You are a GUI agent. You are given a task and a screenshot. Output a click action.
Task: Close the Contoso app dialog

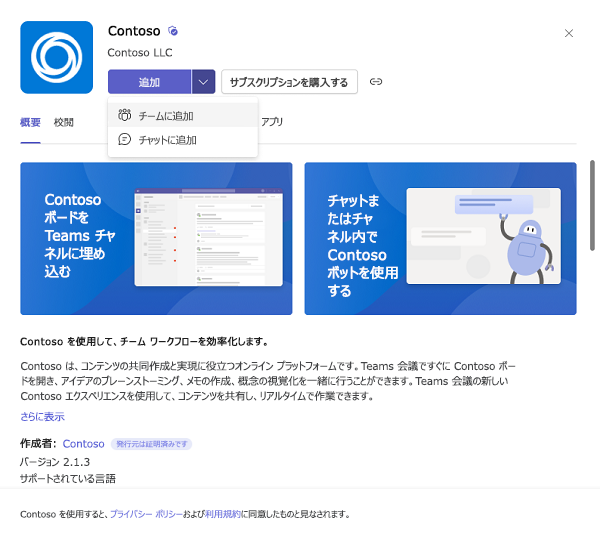tap(569, 33)
